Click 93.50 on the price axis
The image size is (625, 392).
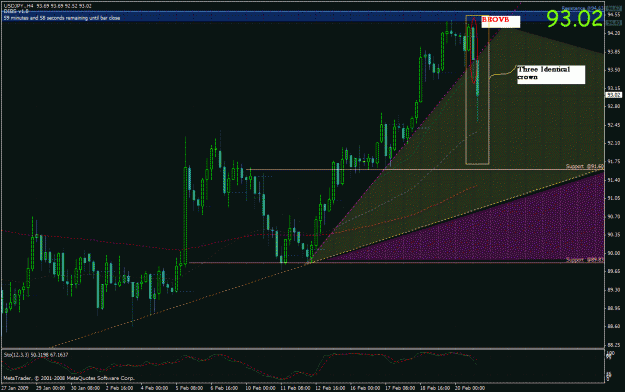coord(613,70)
